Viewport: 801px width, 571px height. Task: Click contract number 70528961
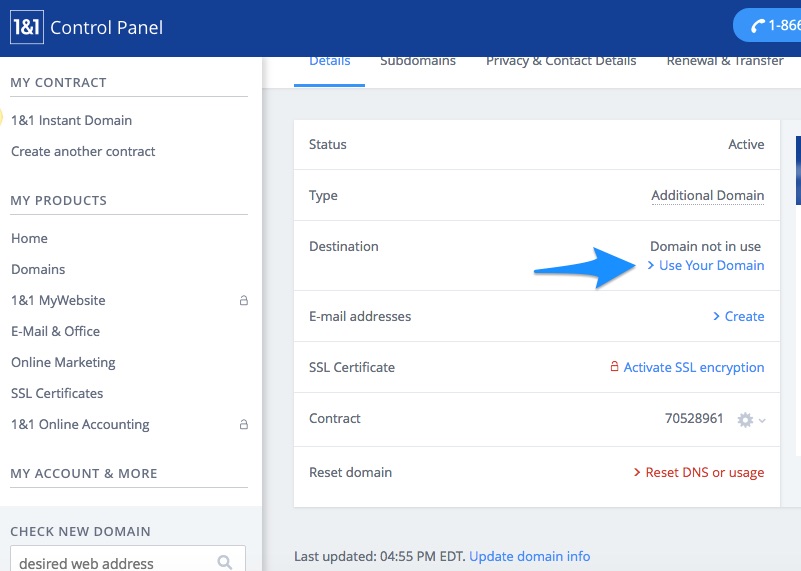tap(694, 419)
